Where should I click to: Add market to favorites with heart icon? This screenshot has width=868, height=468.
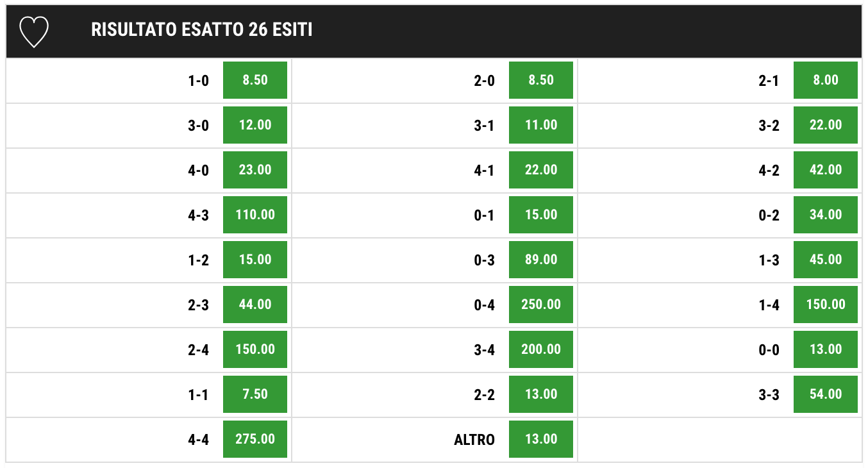[34, 31]
